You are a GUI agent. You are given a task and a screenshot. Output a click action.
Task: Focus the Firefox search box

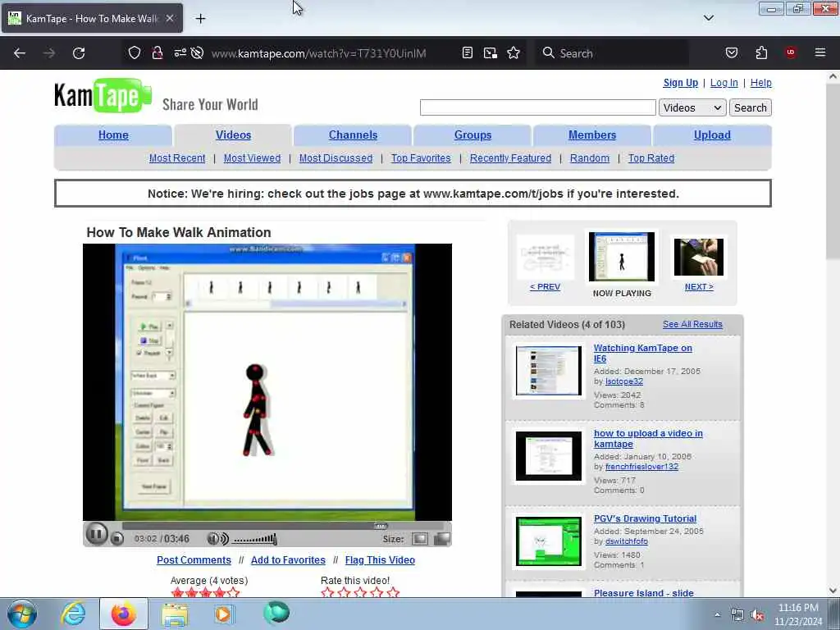[612, 53]
